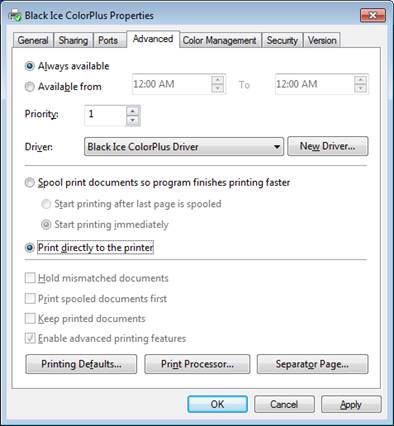The image size is (394, 426).
Task: Open the Security tab
Action: (x=282, y=40)
